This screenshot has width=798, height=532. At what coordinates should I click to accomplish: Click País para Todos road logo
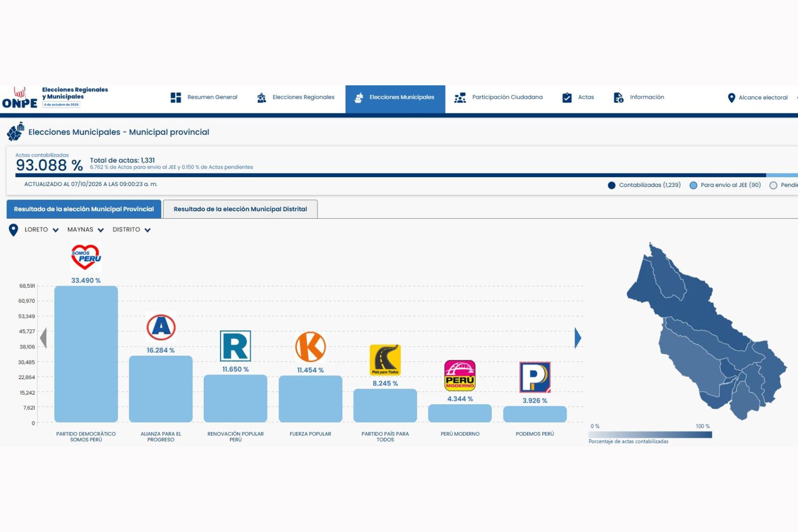385,360
